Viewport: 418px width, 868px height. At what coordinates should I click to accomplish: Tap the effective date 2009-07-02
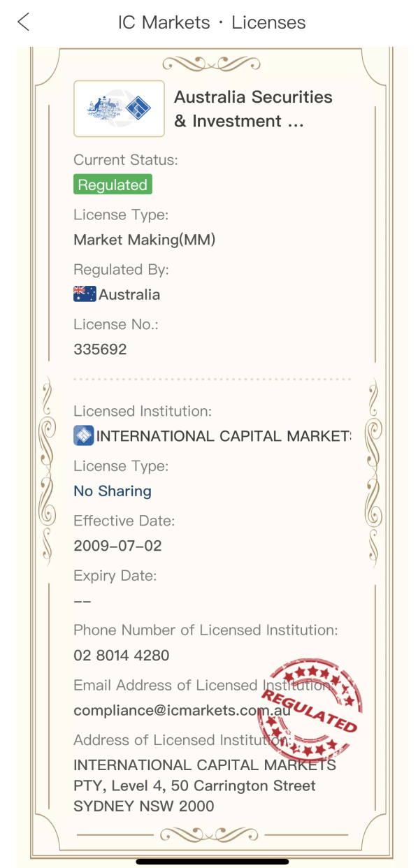click(x=117, y=546)
